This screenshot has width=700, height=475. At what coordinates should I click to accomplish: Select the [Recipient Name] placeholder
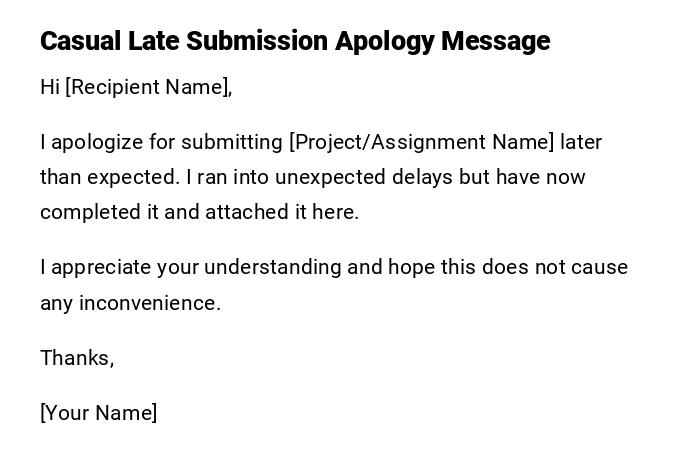click(148, 87)
